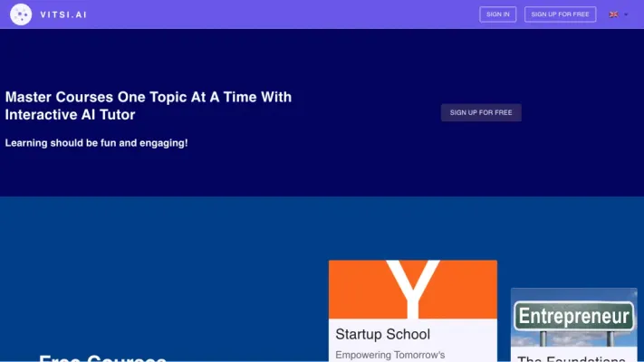644x362 pixels.
Task: Click the 'Learning should be fun' subheading
Action: (96, 143)
